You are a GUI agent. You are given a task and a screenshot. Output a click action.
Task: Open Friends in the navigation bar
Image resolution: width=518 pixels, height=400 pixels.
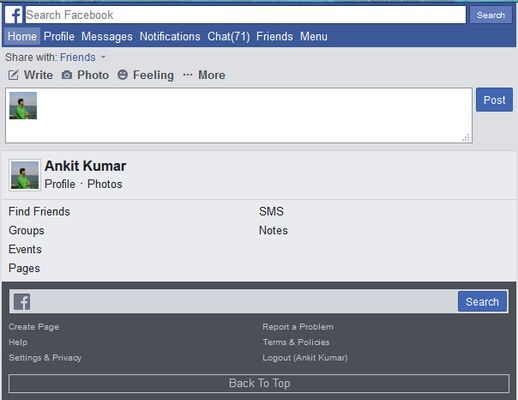(275, 36)
